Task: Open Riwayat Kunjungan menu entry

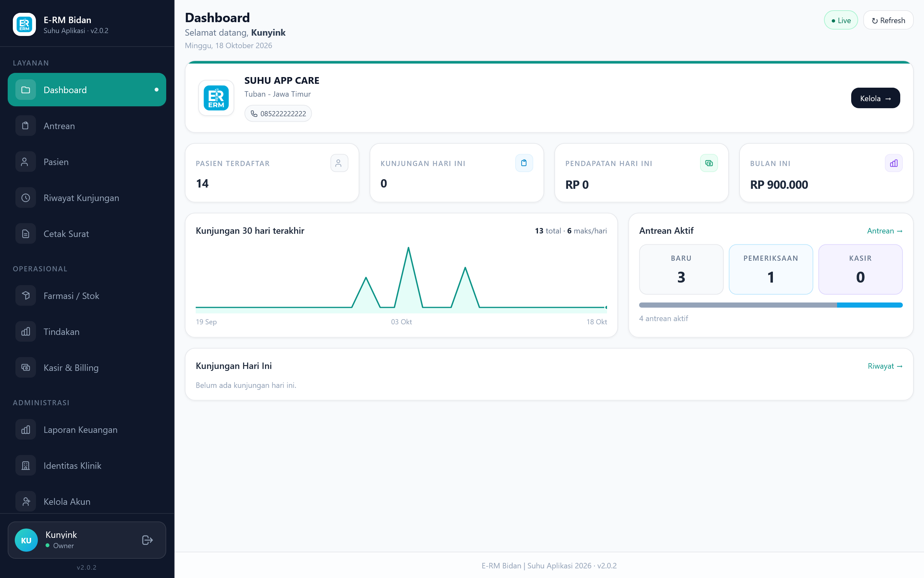Action: [87, 197]
